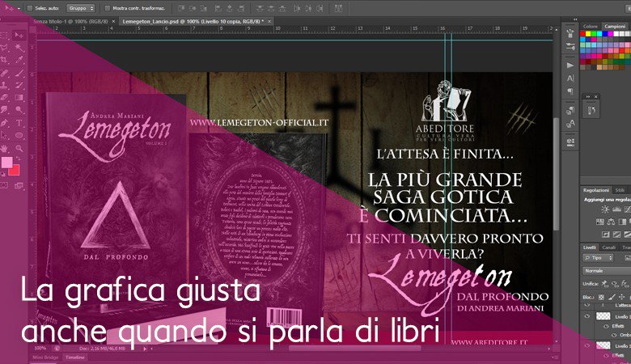The height and width of the screenshot is (364, 631).
Task: Select the Eyedropper tool
Action: coord(19,61)
